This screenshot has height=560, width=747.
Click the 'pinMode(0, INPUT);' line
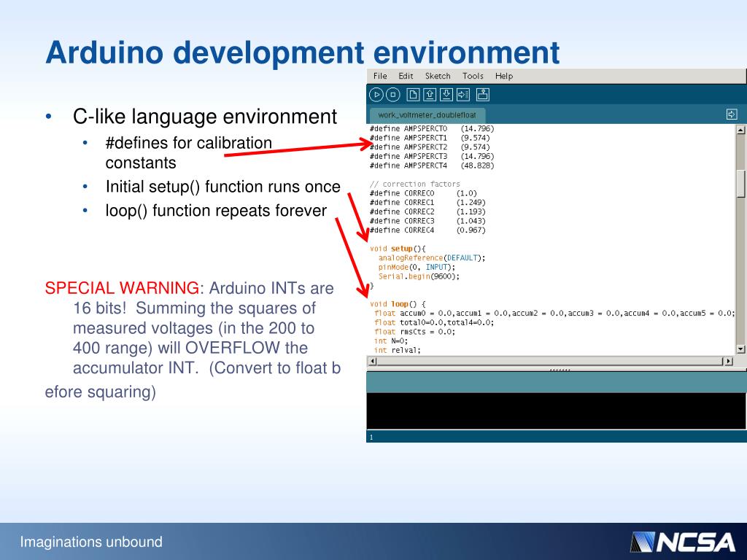point(417,267)
